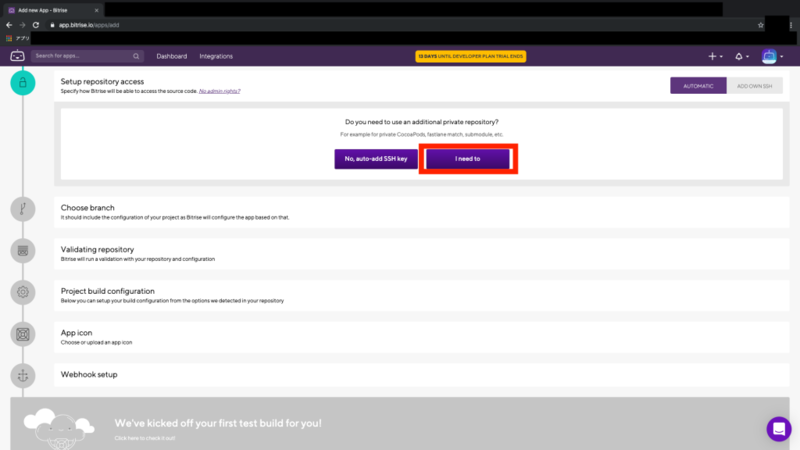Select the ADD OWN SSH option
The image size is (800, 450).
(x=755, y=86)
